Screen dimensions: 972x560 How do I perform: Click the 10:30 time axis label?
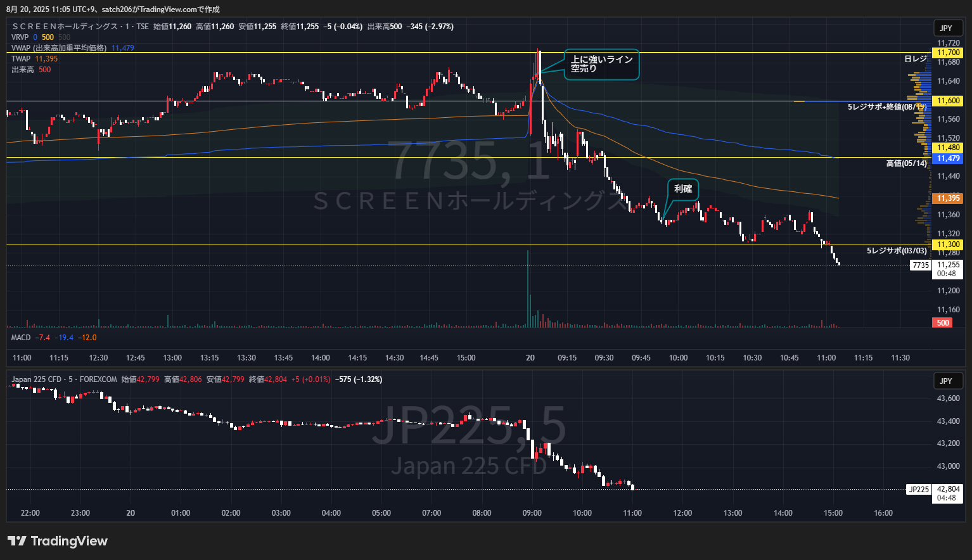(752, 358)
